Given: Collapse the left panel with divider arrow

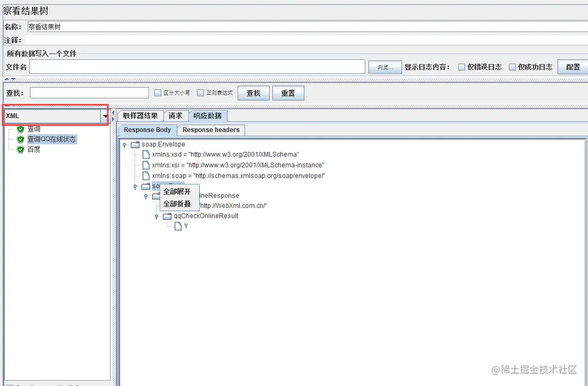Looking at the screenshot, I should (113, 113).
